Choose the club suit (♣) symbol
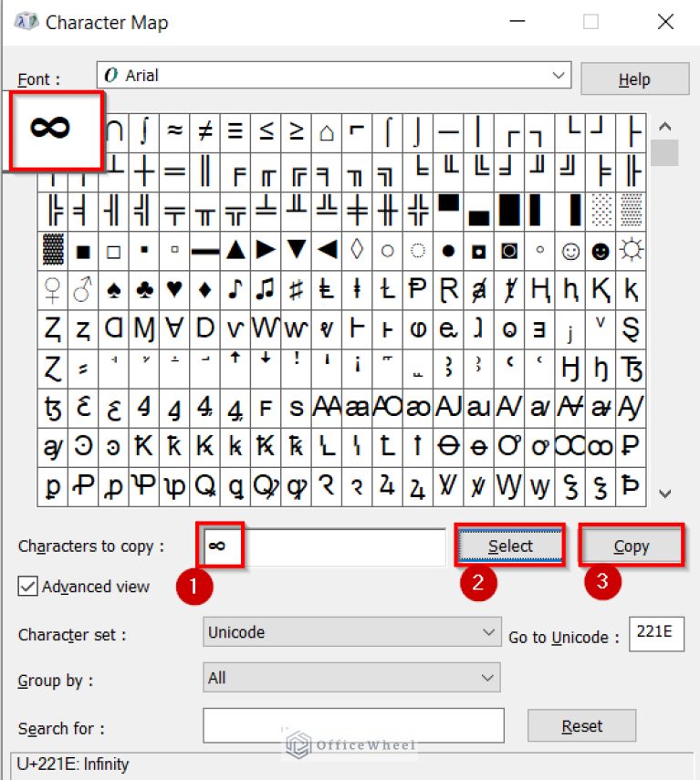Viewport: 700px width, 780px height. pos(144,289)
